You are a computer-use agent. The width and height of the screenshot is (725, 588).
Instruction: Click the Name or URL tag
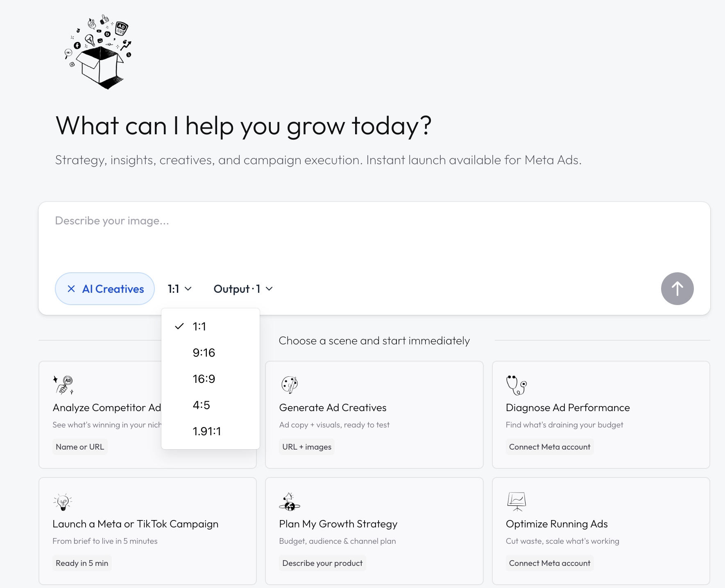click(80, 447)
